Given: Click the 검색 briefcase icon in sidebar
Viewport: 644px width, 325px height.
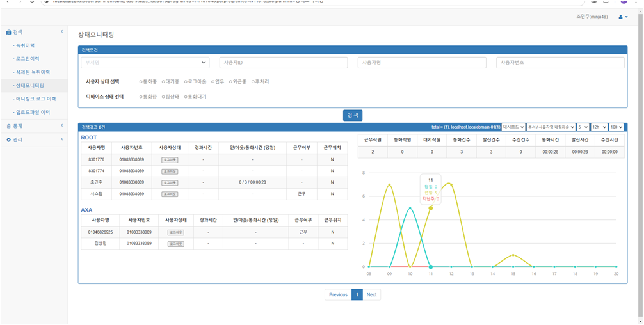Looking at the screenshot, I should [x=8, y=31].
